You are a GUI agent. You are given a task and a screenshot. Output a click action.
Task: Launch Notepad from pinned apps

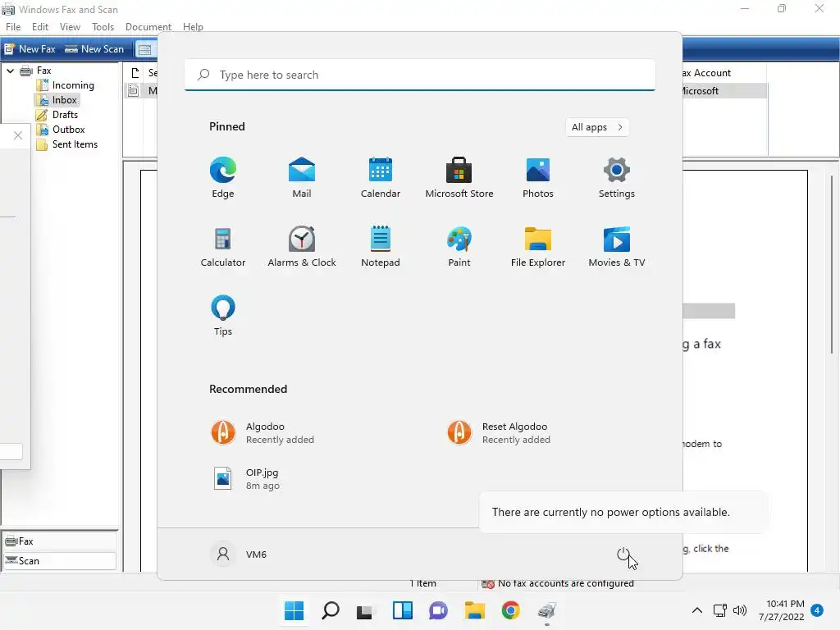[x=381, y=246]
